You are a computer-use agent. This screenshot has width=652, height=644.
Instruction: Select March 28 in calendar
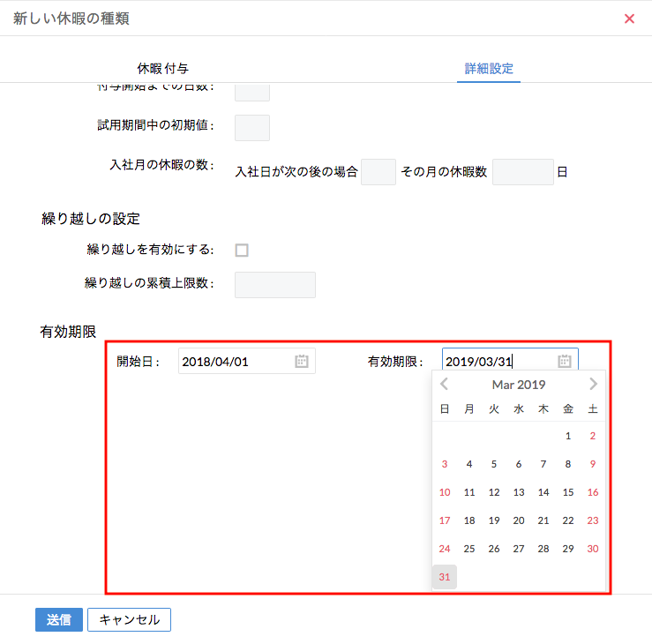click(543, 549)
